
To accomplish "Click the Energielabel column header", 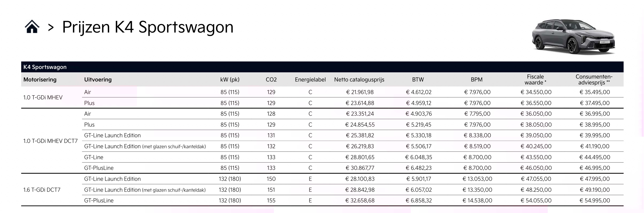I will [x=310, y=80].
